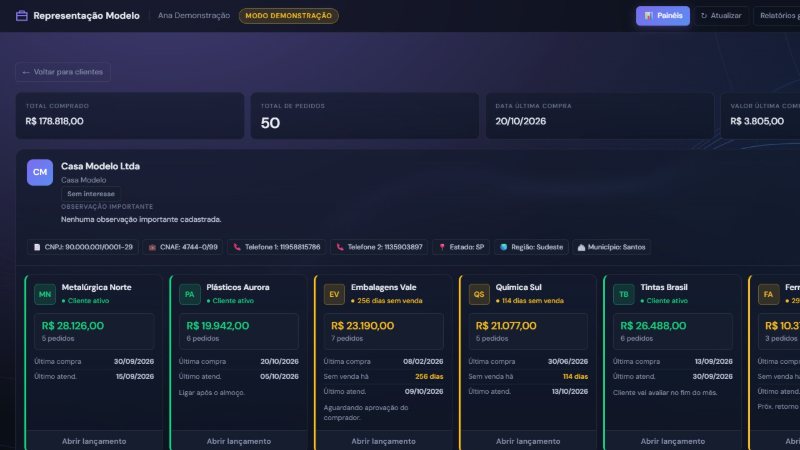The image size is (800, 450).
Task: Click the Data última compra 20/10/2026
Action: 520,121
